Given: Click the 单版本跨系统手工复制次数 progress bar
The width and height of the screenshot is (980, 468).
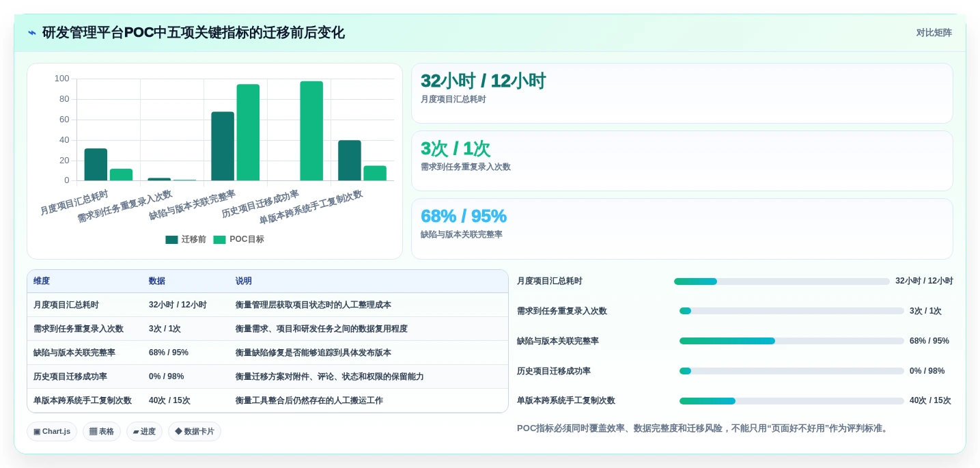Looking at the screenshot, I should coord(792,401).
